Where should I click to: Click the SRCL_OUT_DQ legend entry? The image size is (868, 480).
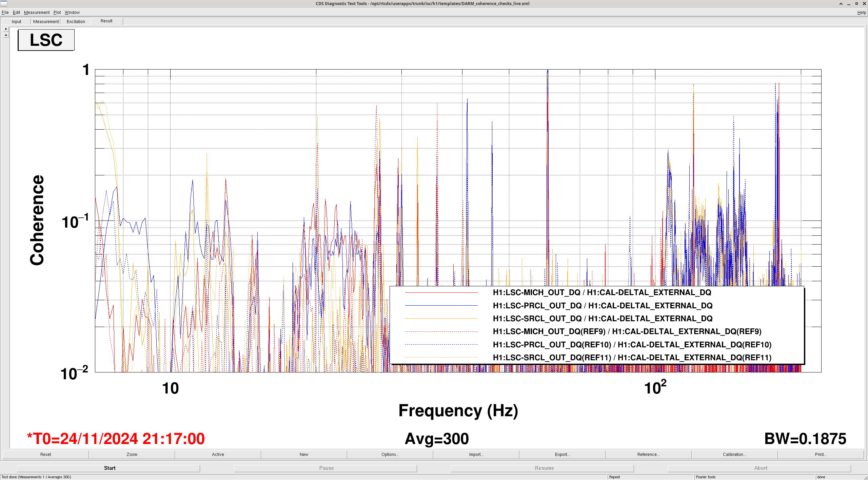point(603,319)
